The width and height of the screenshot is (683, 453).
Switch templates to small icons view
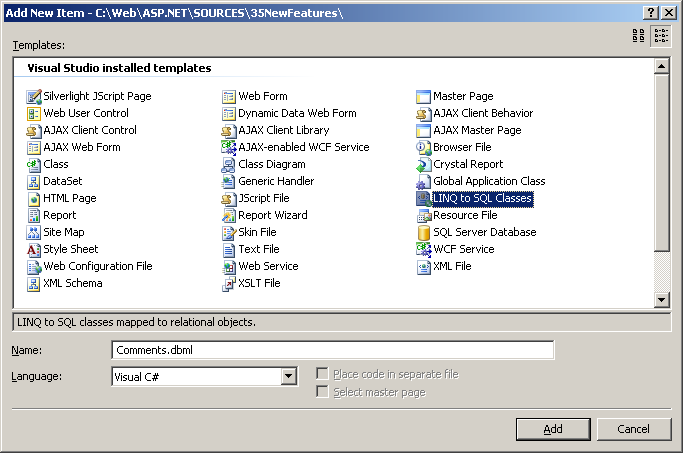(x=661, y=36)
